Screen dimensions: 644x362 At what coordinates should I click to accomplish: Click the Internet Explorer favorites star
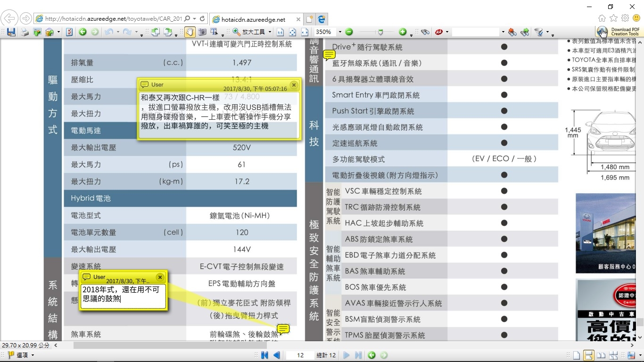coord(613,18)
